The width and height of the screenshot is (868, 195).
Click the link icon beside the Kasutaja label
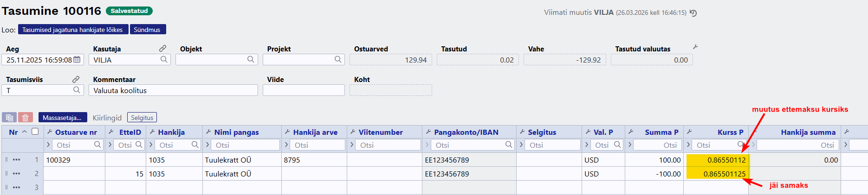162,49
